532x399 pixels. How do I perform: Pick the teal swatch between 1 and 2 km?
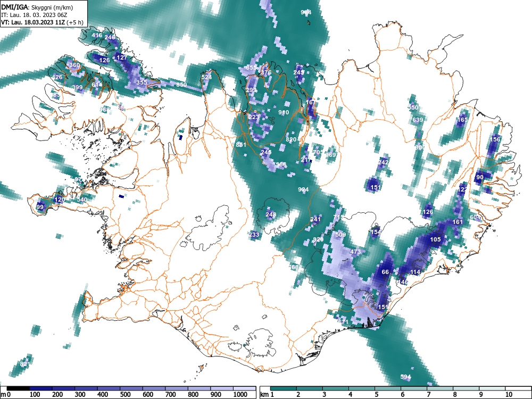pos(284,388)
